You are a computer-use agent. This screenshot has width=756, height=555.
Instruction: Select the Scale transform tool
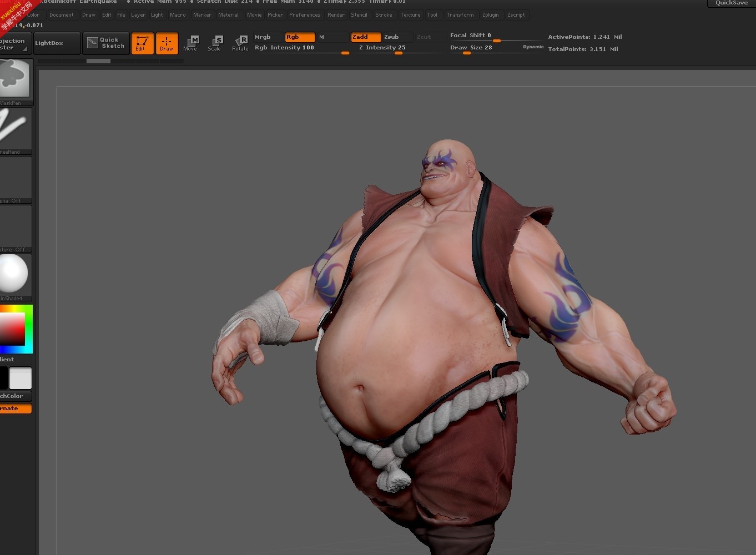tap(215, 43)
